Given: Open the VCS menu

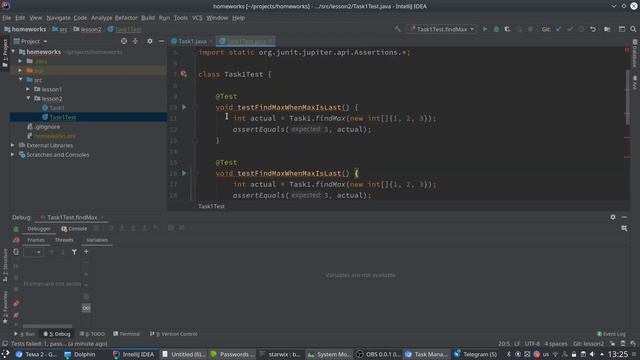Looking at the screenshot, I should 197,18.
